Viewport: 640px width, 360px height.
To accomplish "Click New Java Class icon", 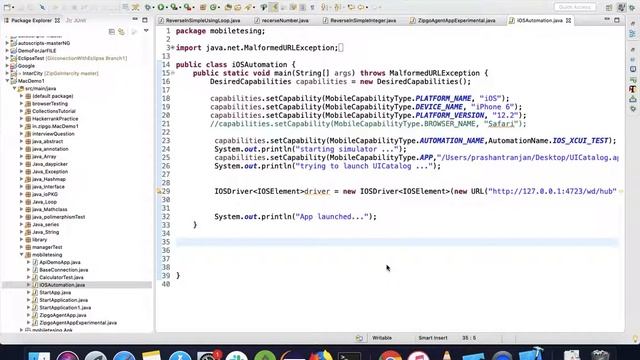I will tap(213, 7).
